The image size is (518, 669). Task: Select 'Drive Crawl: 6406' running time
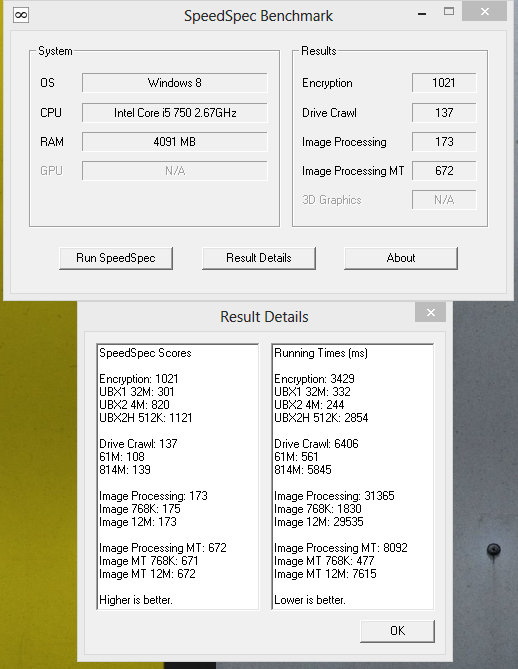(x=316, y=444)
